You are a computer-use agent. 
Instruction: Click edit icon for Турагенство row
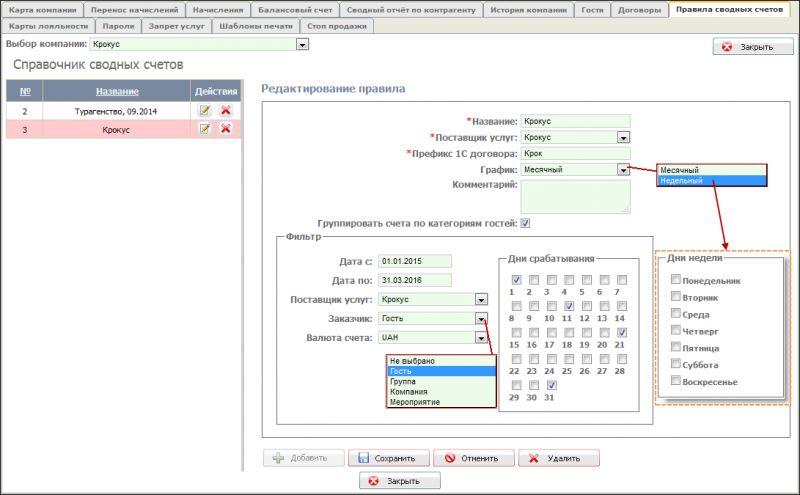(205, 111)
